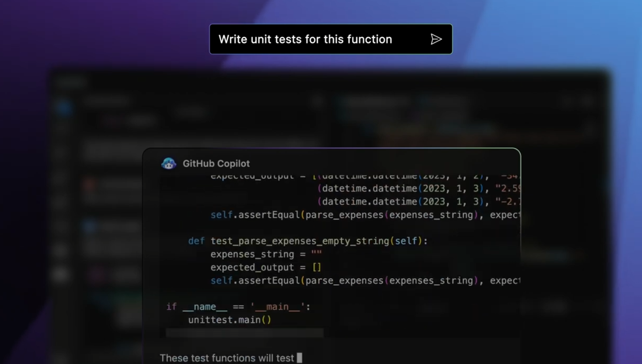Click the 'if' keyword before __name__
This screenshot has height=364, width=642.
tap(171, 307)
